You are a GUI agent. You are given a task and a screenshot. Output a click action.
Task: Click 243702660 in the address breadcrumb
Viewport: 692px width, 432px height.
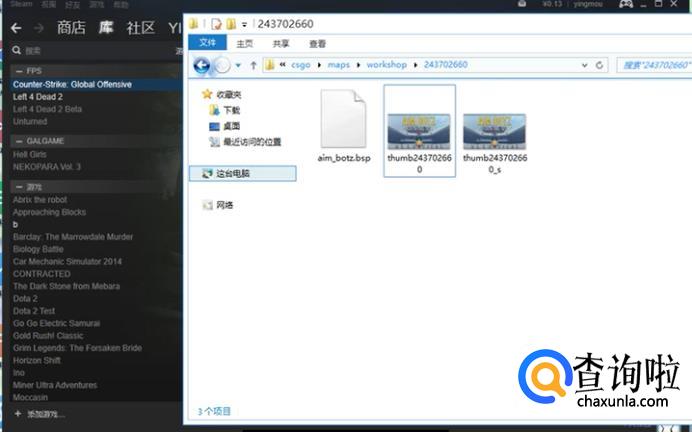point(446,65)
